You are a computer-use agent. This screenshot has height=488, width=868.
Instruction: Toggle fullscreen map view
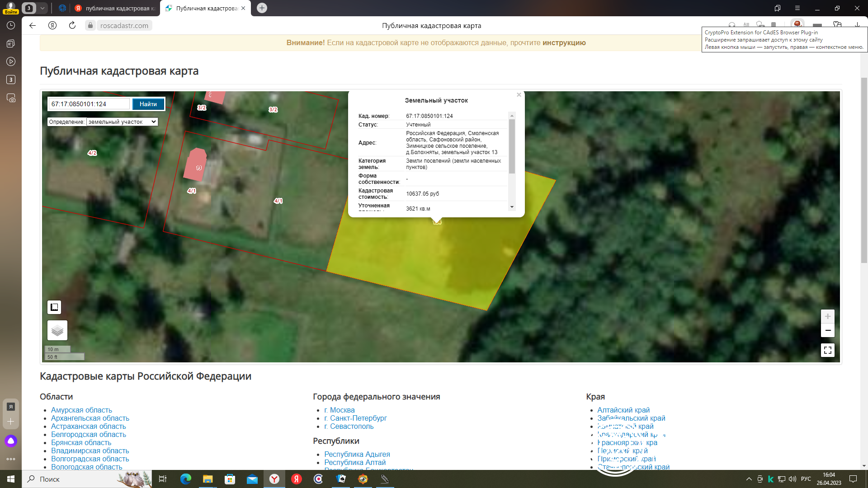827,350
